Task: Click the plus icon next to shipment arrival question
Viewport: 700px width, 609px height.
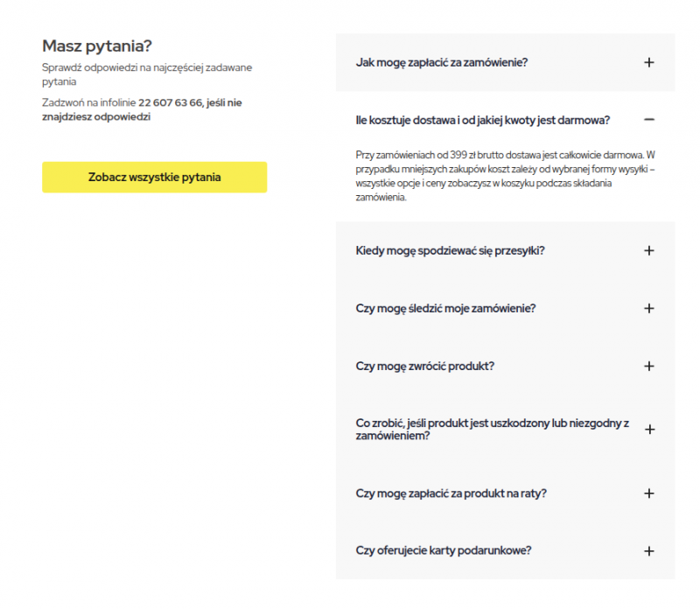Action: point(648,250)
